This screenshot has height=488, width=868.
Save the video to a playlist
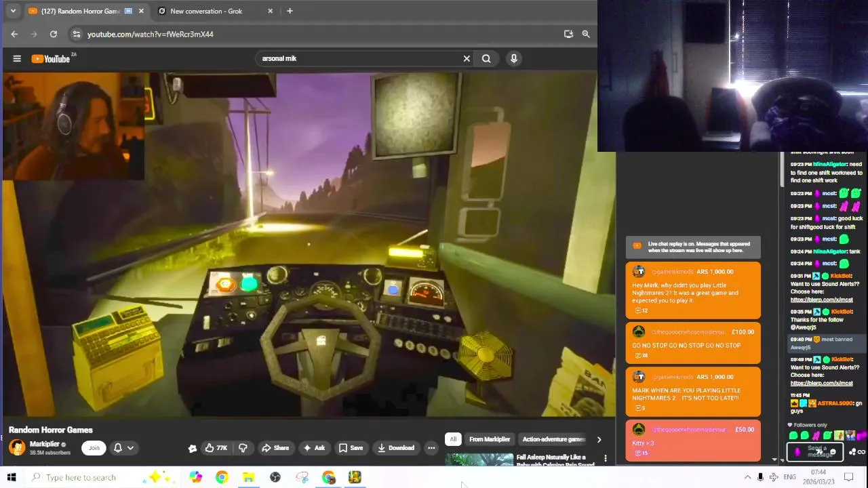click(x=351, y=447)
